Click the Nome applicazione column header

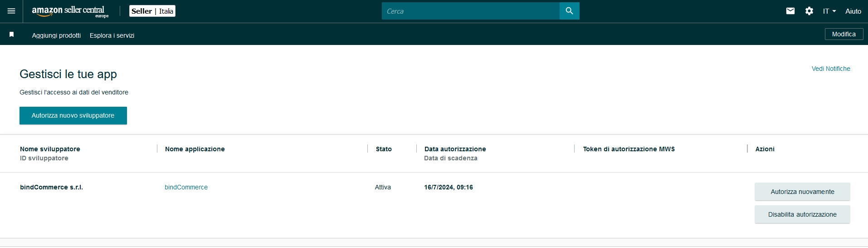click(x=195, y=149)
